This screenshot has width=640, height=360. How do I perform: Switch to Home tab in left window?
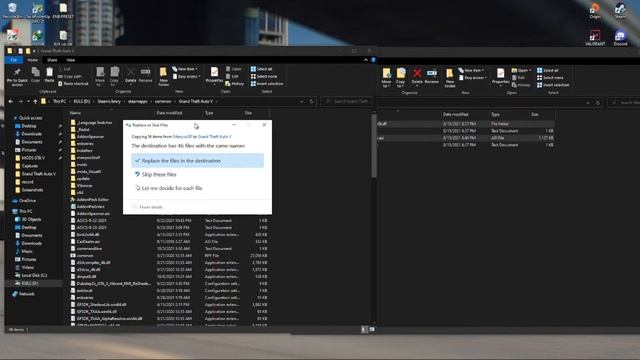coord(33,60)
